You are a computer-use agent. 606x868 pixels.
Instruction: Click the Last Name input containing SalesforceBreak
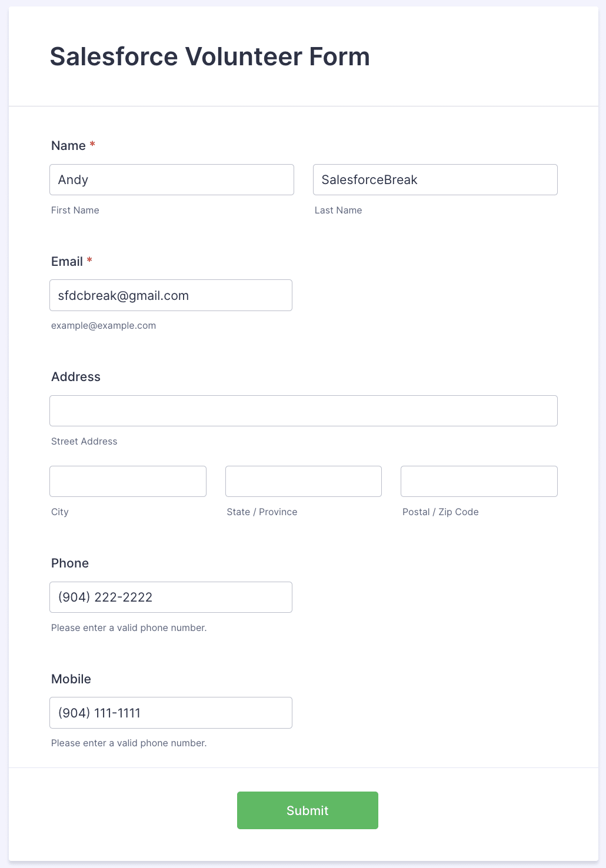pyautogui.click(x=435, y=179)
